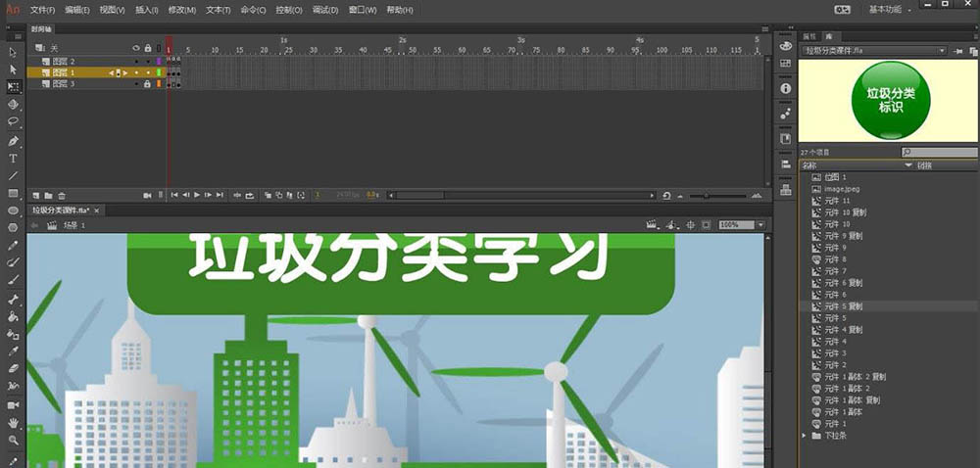This screenshot has width=980, height=468.
Task: Open the 文件(F) menu
Action: [x=42, y=10]
